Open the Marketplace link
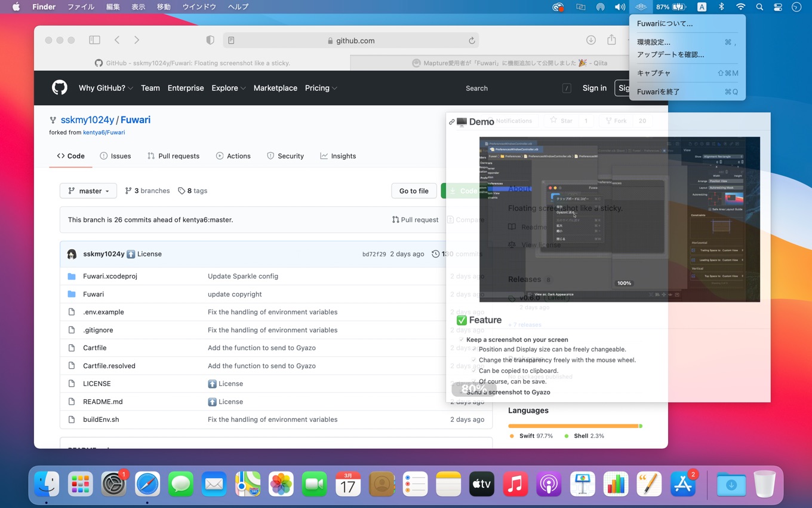Viewport: 812px width, 508px height. pyautogui.click(x=275, y=88)
